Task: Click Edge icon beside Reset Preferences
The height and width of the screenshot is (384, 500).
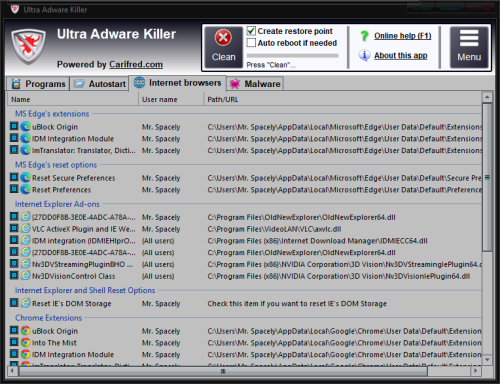Action: coord(25,190)
